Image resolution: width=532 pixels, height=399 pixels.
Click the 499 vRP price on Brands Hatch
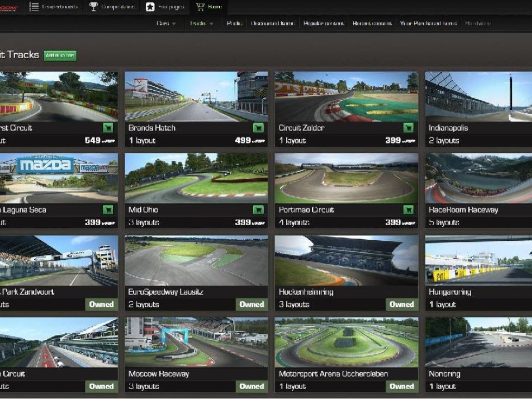click(250, 140)
